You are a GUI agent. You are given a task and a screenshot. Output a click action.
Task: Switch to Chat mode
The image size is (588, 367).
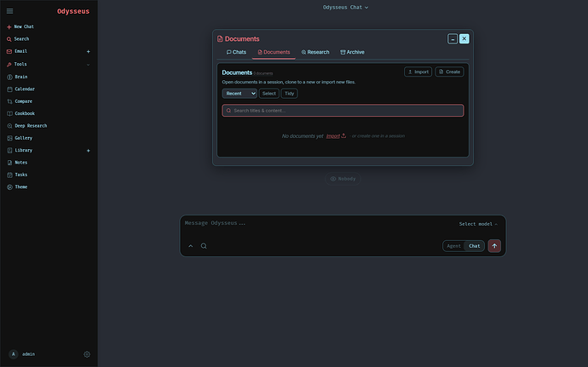pyautogui.click(x=475, y=246)
